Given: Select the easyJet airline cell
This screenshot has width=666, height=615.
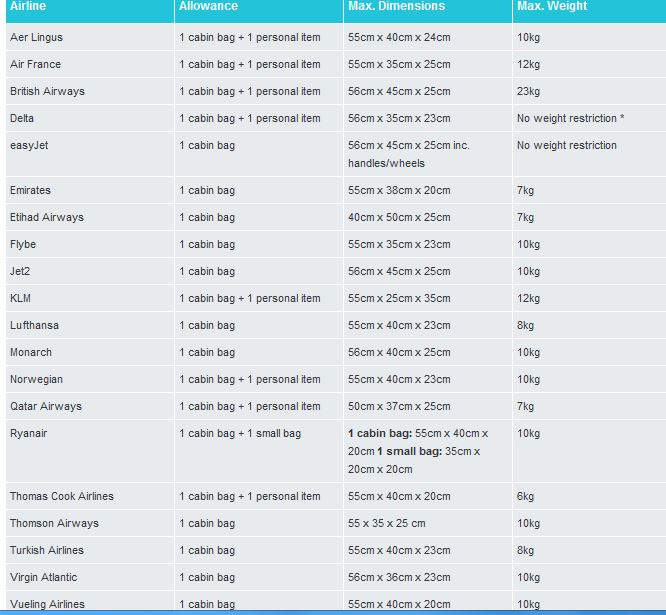Looking at the screenshot, I should point(90,154).
